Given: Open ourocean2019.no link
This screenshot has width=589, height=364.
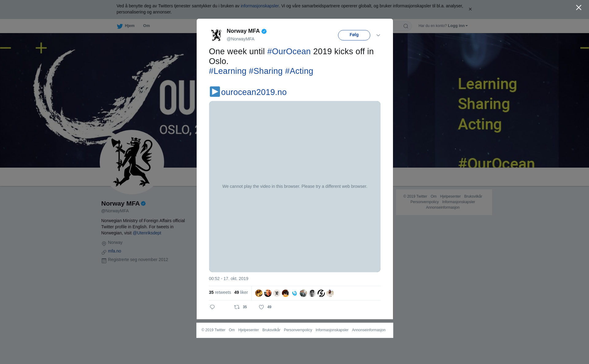Looking at the screenshot, I should 254,92.
